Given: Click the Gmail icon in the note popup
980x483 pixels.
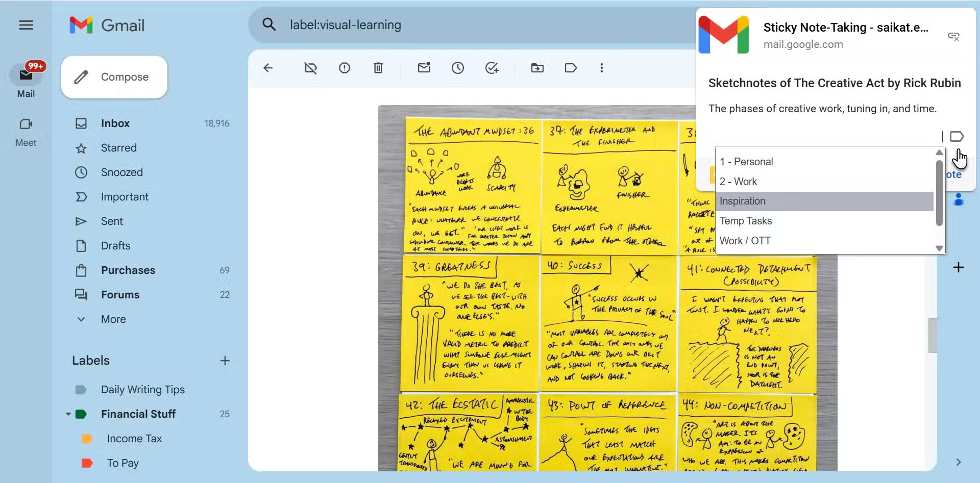Looking at the screenshot, I should point(724,35).
